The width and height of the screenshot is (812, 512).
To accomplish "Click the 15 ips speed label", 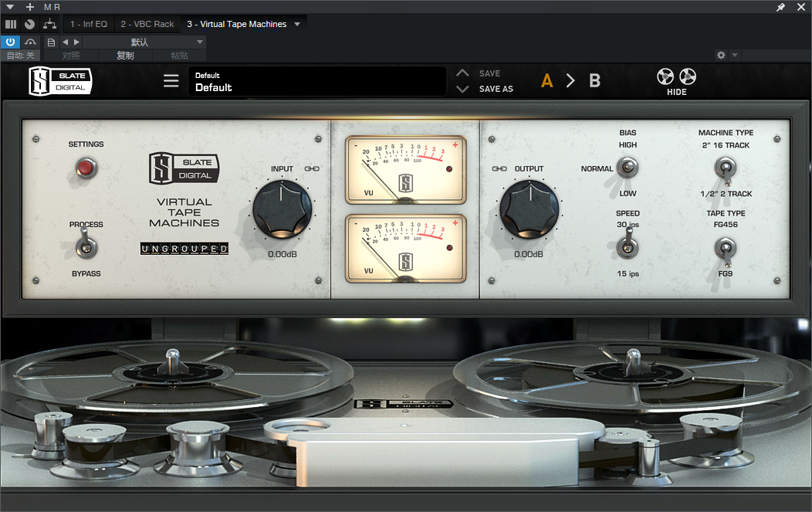I will pos(628,273).
